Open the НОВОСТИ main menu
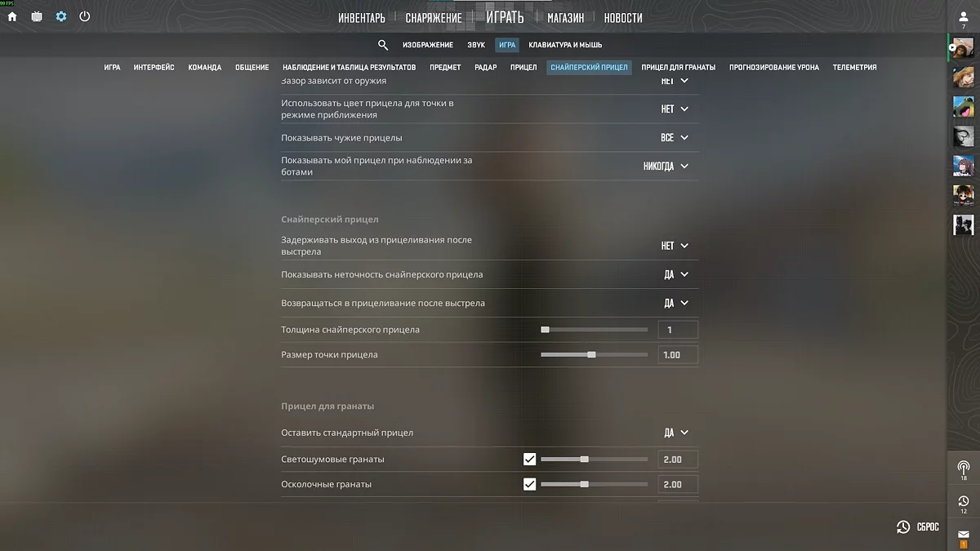 [623, 17]
